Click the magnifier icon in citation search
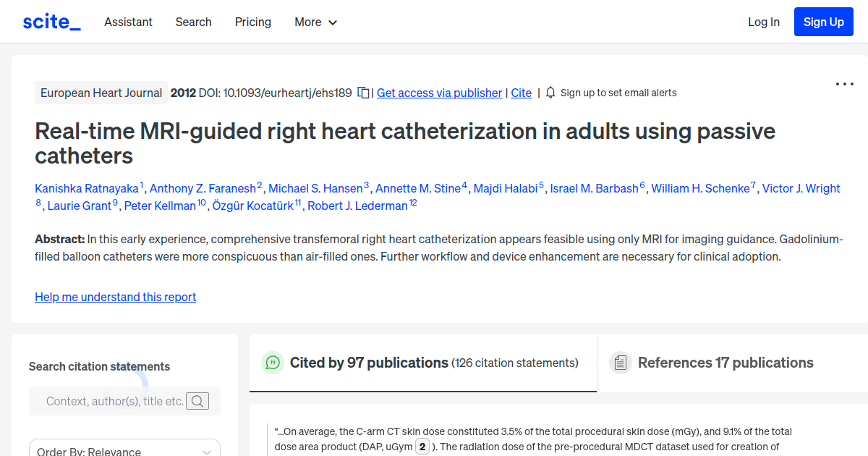 (x=197, y=400)
